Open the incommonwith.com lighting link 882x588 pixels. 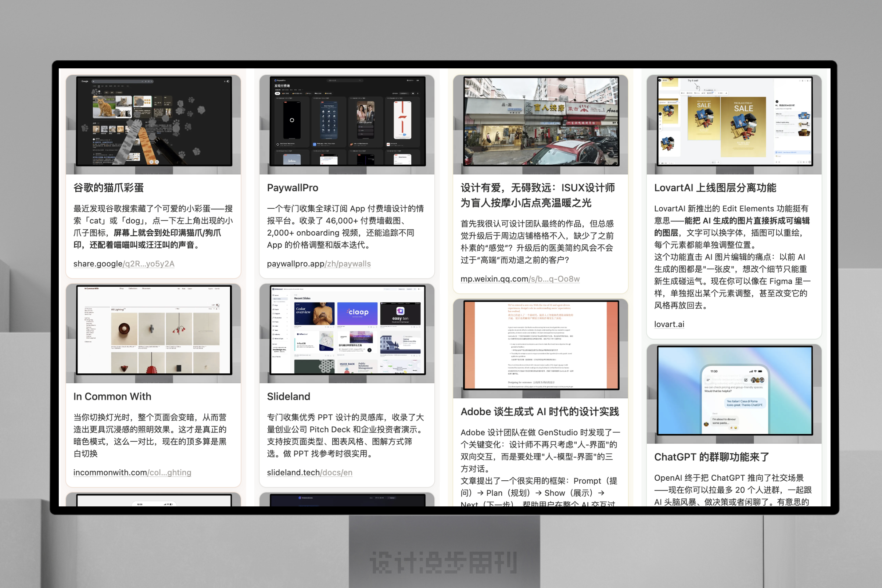[132, 473]
